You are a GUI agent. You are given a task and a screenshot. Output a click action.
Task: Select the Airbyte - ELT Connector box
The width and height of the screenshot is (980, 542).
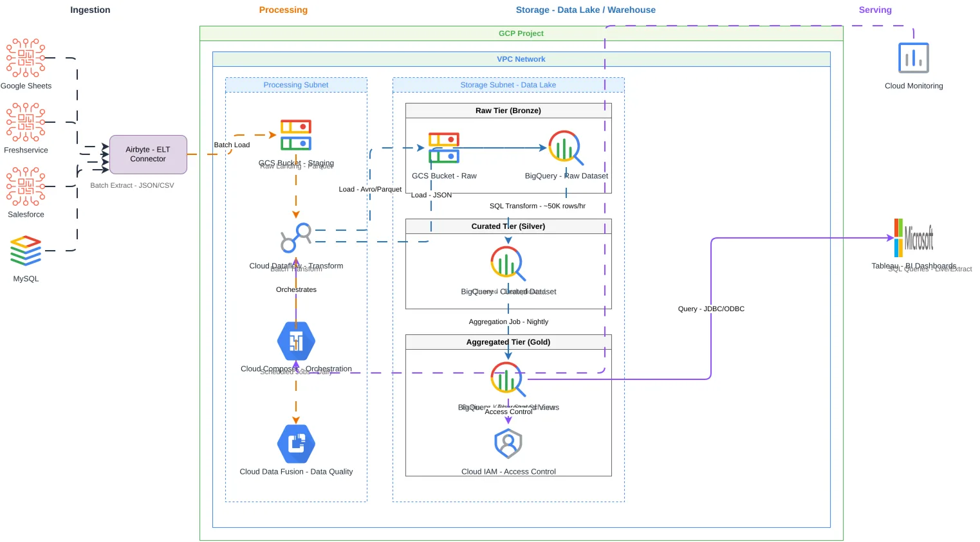pos(148,154)
